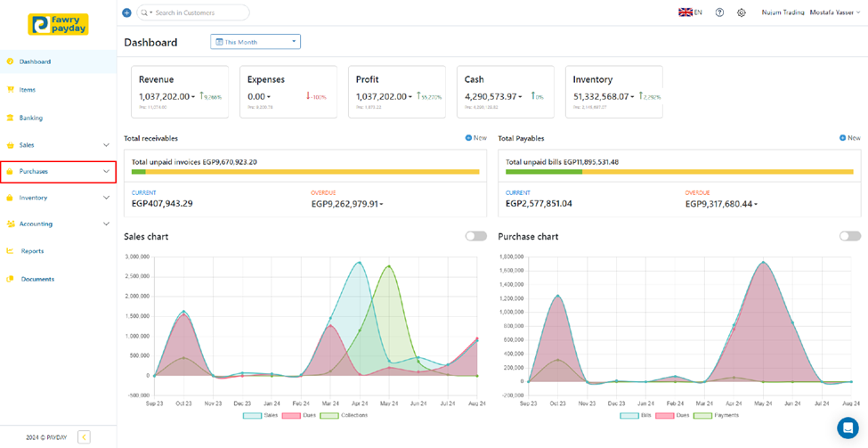Open the Items menu entry
This screenshot has height=448, width=868.
pos(28,90)
